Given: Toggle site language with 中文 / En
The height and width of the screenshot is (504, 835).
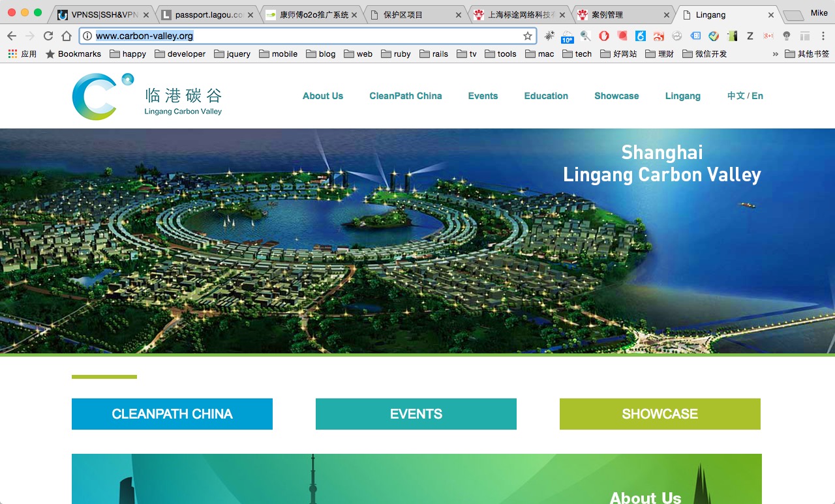Looking at the screenshot, I should click(745, 96).
